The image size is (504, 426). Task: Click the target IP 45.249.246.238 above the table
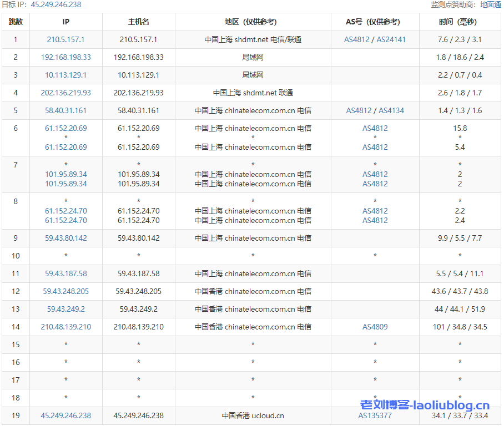[x=56, y=4]
